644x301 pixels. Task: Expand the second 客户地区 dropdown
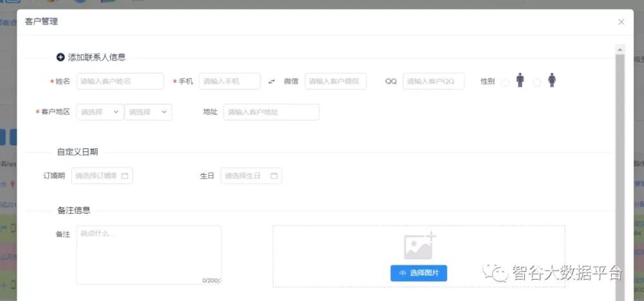coord(148,112)
